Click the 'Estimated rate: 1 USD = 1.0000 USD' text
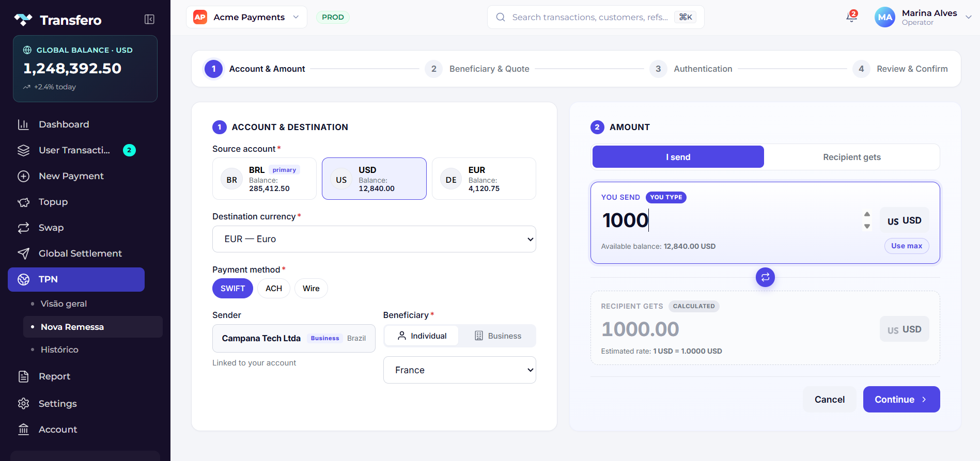This screenshot has height=461, width=980. tap(662, 351)
